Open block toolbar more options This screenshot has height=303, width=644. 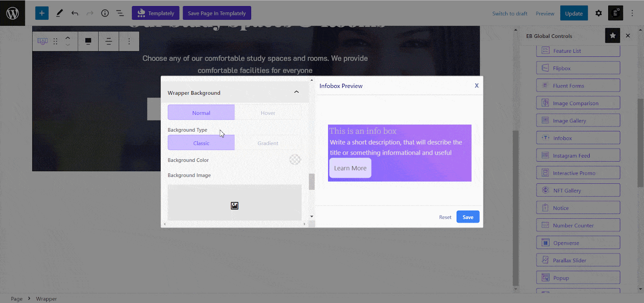(x=129, y=41)
